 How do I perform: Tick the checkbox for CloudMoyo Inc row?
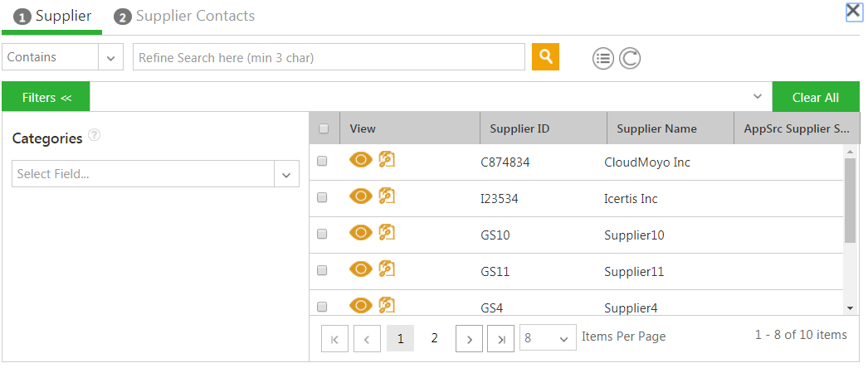[322, 162]
